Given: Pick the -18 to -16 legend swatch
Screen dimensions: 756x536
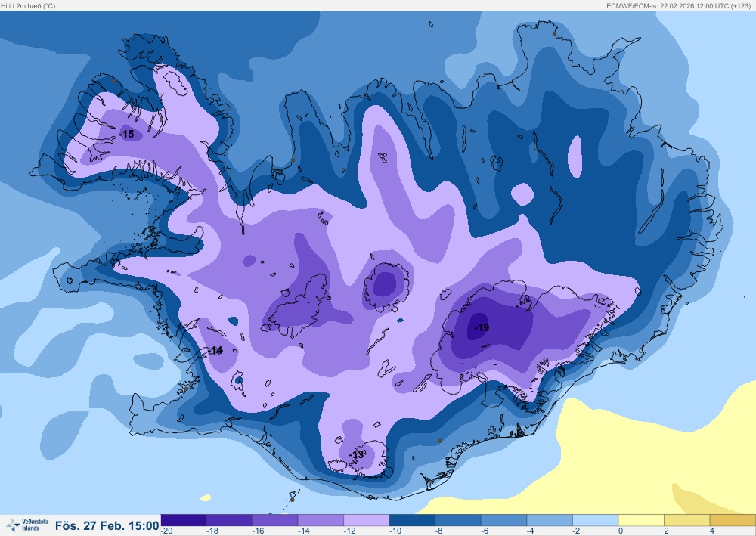Looking at the screenshot, I should (x=230, y=520).
